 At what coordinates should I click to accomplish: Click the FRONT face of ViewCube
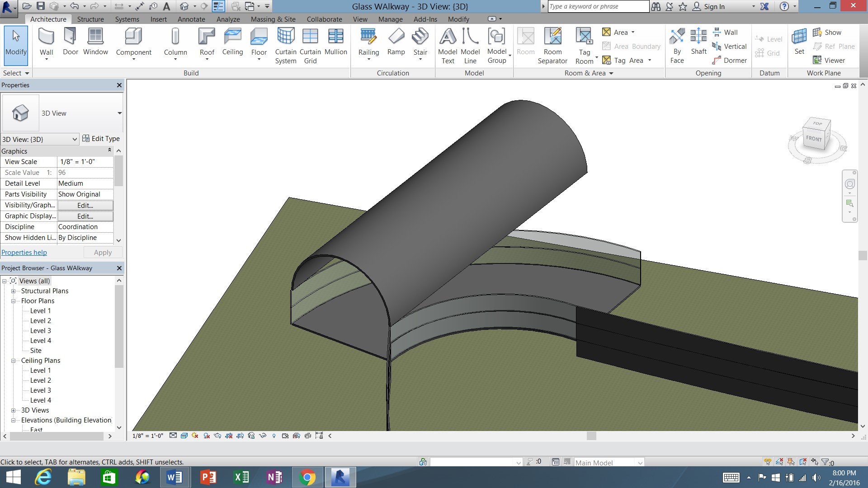(x=814, y=139)
